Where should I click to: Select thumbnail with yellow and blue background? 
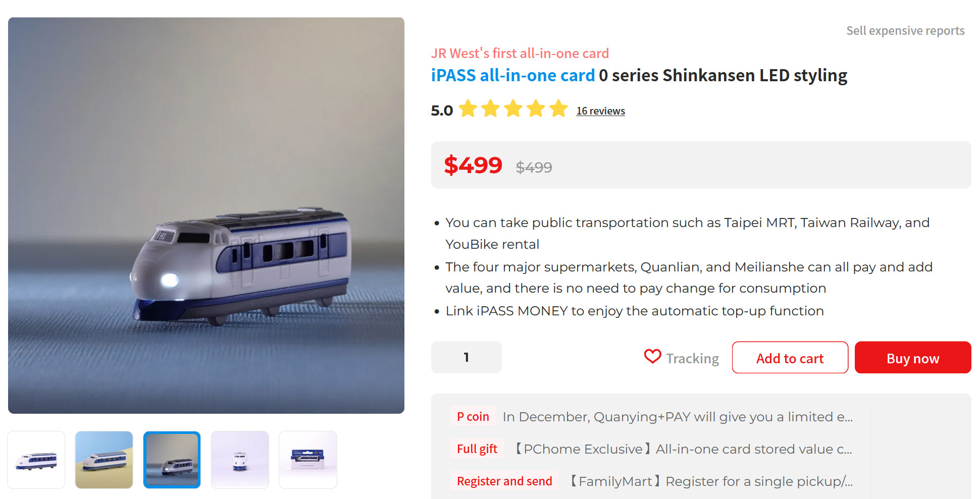104,460
